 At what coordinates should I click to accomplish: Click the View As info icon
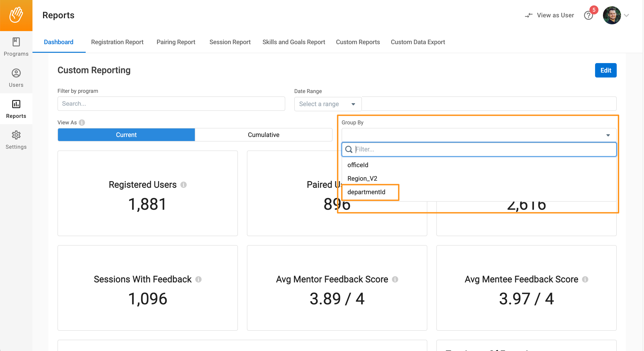click(x=82, y=122)
